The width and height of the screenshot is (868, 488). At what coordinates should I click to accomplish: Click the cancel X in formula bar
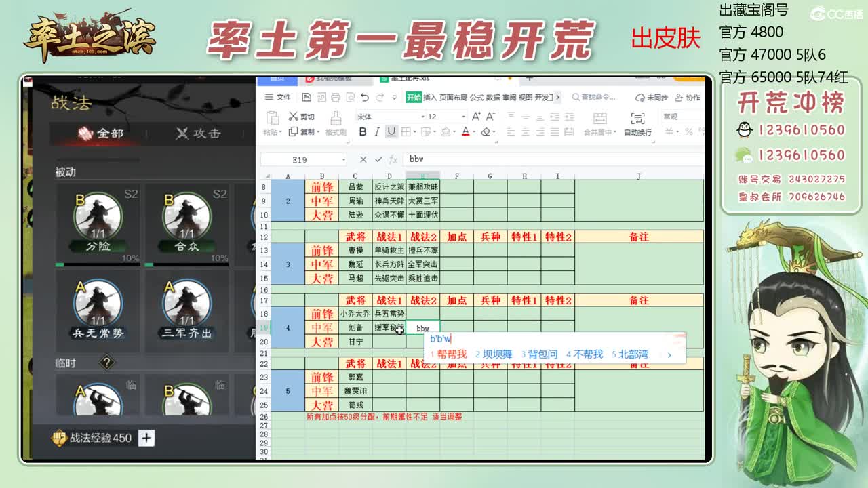pyautogui.click(x=363, y=160)
